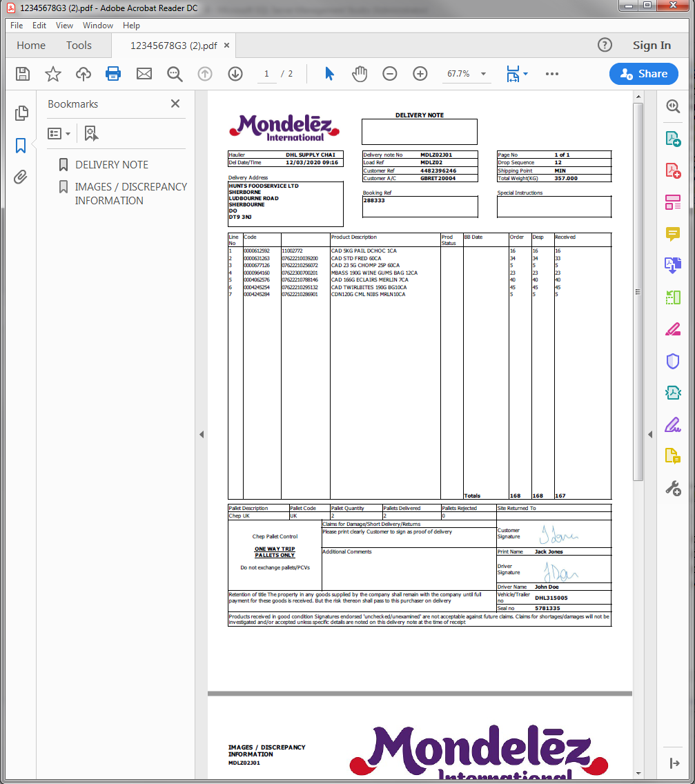Open IMAGES / DISCREPANCY INFORMATION bookmark
The height and width of the screenshot is (784, 695).
point(131,193)
